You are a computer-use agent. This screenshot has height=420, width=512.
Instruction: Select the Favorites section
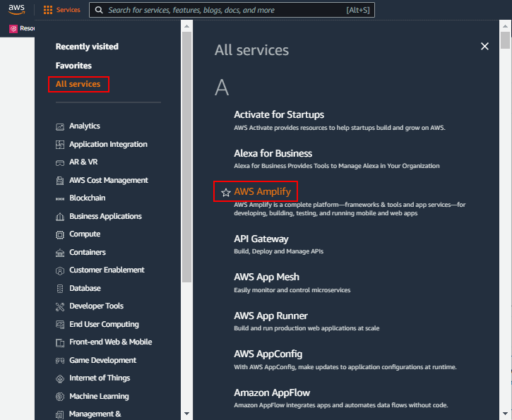pos(73,66)
